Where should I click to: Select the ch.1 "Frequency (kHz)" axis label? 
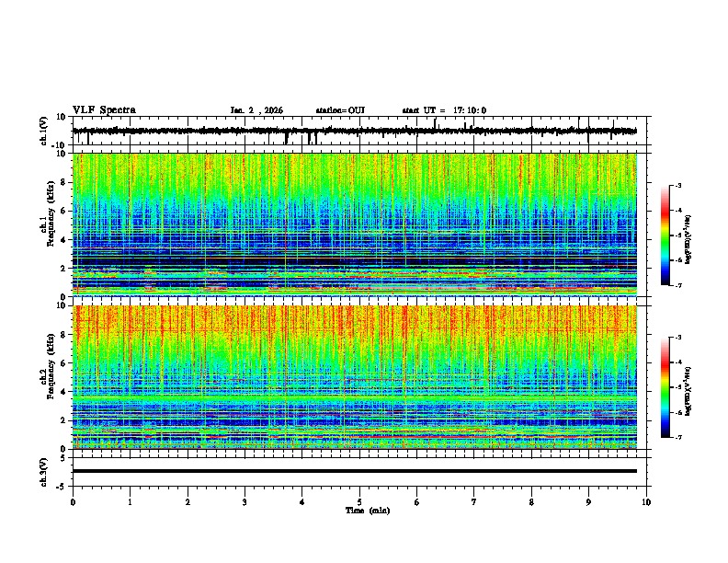coord(51,213)
